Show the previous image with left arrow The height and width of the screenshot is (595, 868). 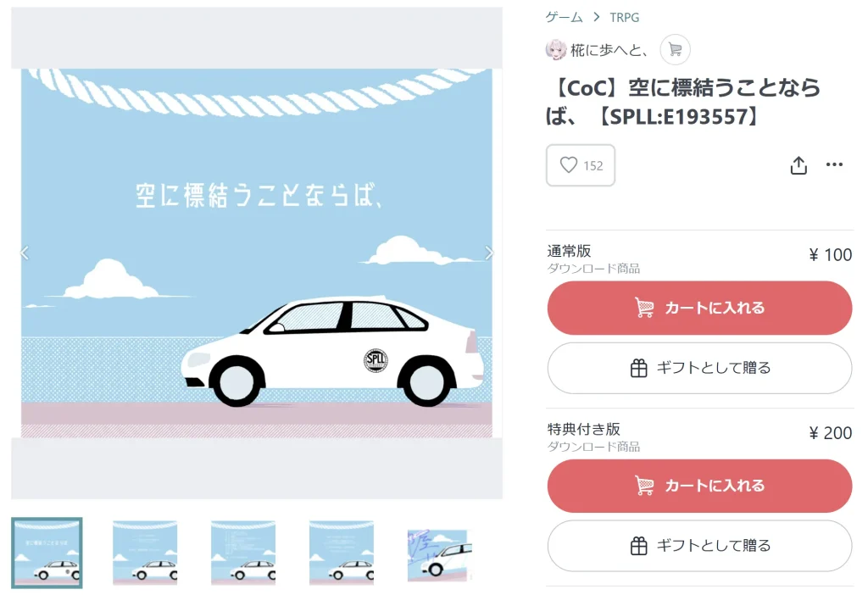(x=25, y=253)
